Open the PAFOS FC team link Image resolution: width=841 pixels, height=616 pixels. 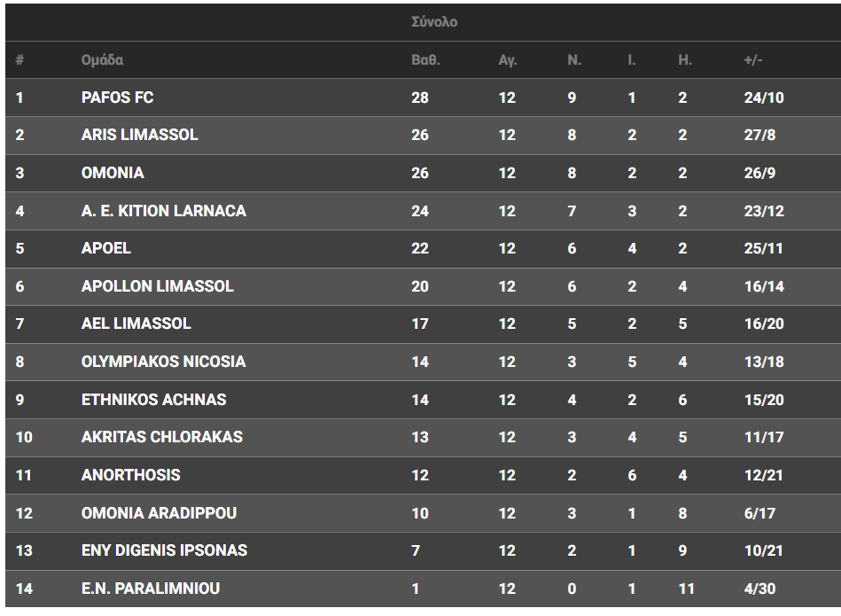[x=117, y=97]
